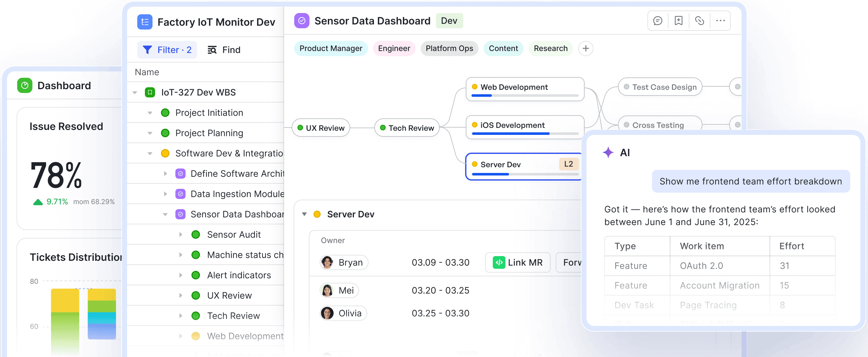Click the Server Dev section yellow status dot
Viewport: 868px width, 357px height.
[x=317, y=214]
